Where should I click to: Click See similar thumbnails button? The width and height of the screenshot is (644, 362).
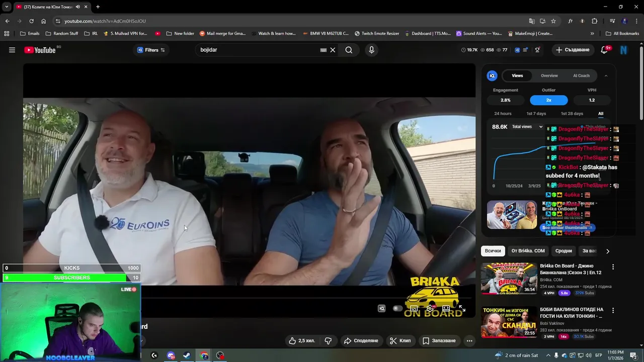point(568,228)
